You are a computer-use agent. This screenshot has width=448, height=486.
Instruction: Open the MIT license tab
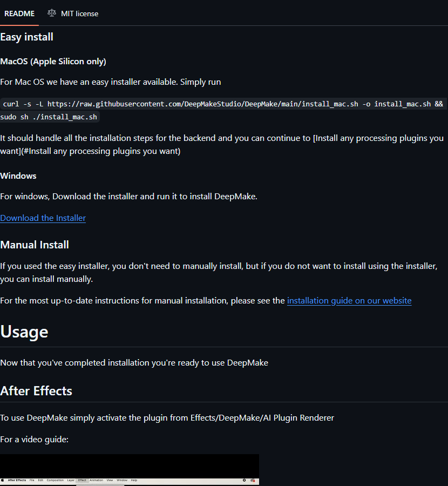73,13
